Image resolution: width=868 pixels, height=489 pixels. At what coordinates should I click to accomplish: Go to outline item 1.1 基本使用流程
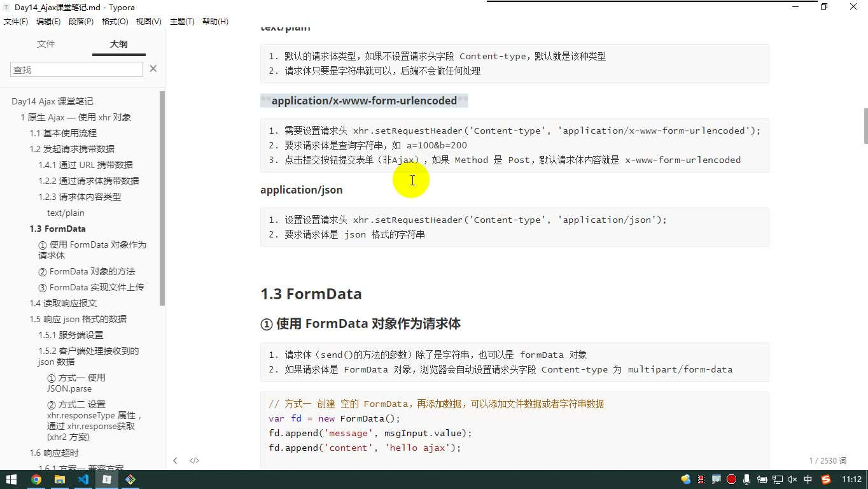tap(63, 133)
